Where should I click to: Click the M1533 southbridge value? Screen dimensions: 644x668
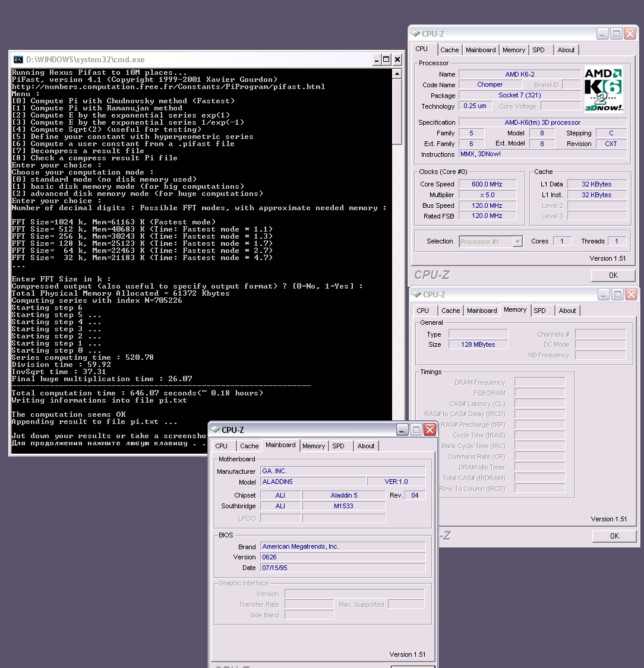(344, 506)
